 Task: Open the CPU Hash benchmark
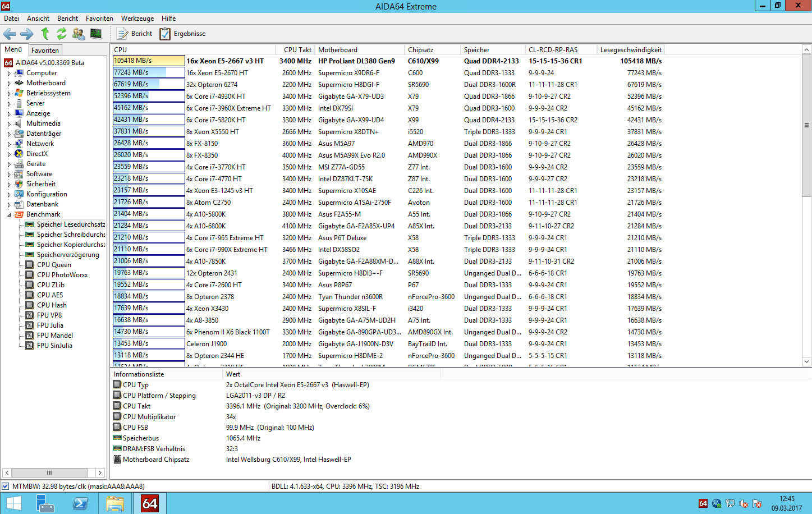click(x=52, y=305)
